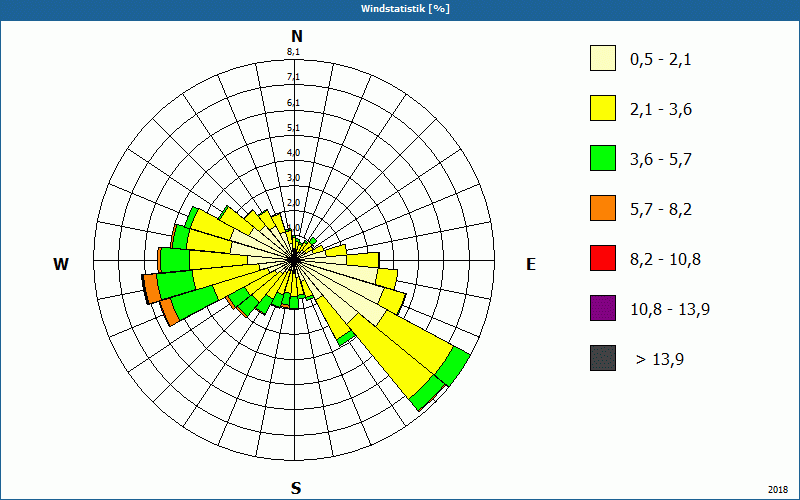Click the bright yellow 2,1 - 3,6 legend swatch
This screenshot has width=800, height=500.
click(603, 108)
